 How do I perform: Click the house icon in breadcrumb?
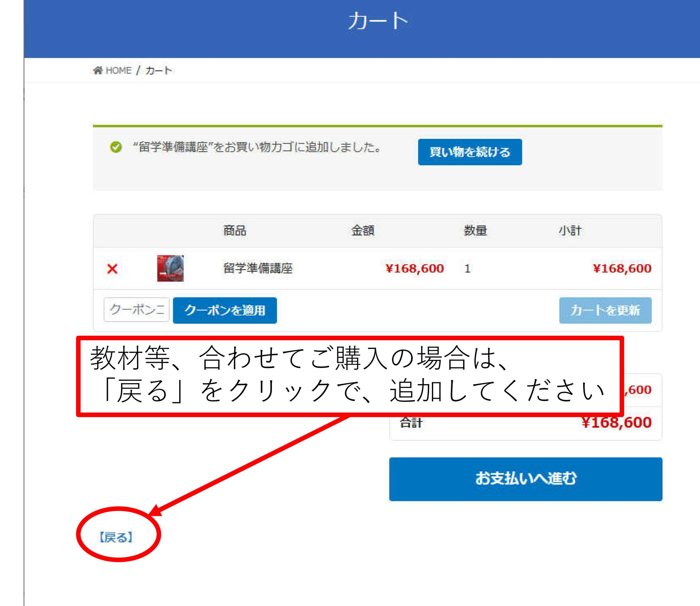pyautogui.click(x=98, y=70)
